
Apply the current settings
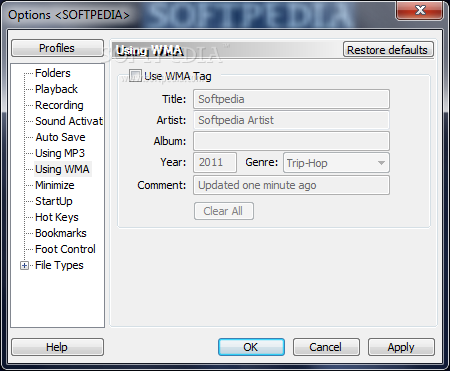coord(401,347)
